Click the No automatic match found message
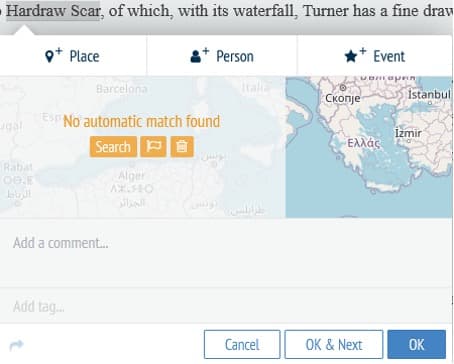This screenshot has height=364, width=454. coord(142,121)
